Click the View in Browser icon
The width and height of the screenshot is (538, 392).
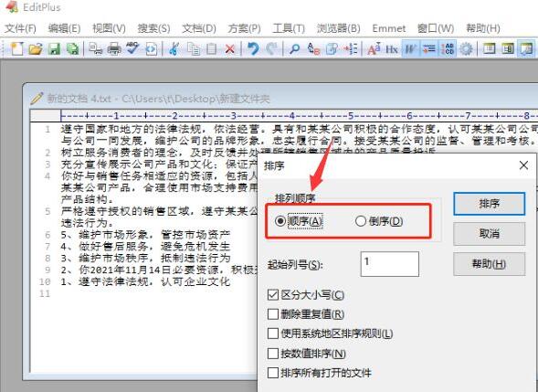tap(151, 49)
